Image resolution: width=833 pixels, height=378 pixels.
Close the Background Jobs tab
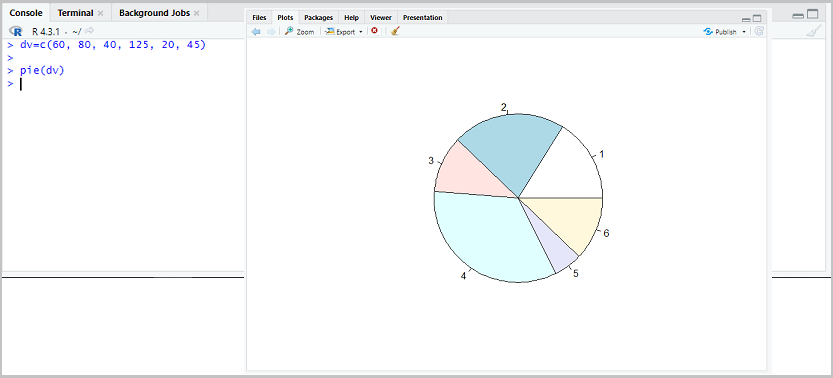click(x=197, y=14)
